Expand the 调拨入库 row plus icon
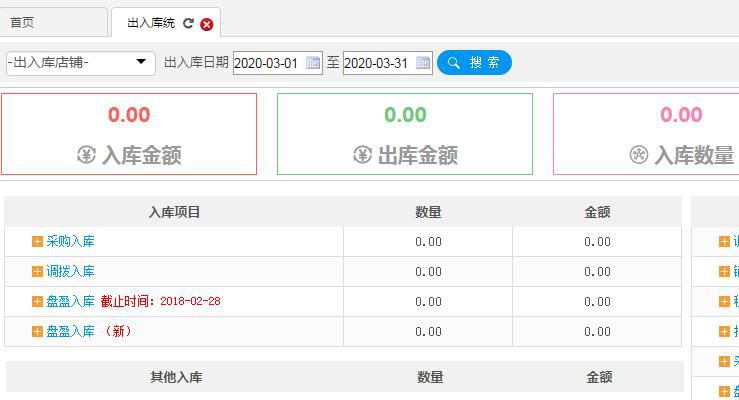Image resolution: width=739 pixels, height=400 pixels. coord(37,272)
